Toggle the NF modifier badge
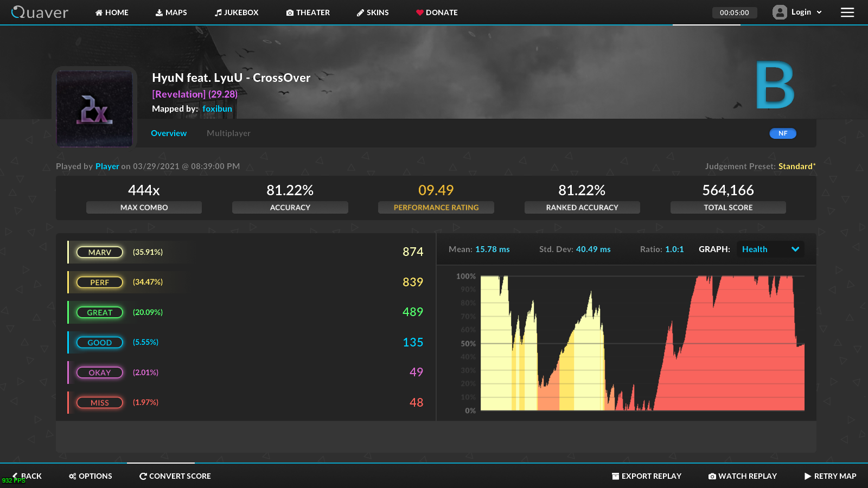Screen dimensions: 868x488 click(x=783, y=133)
